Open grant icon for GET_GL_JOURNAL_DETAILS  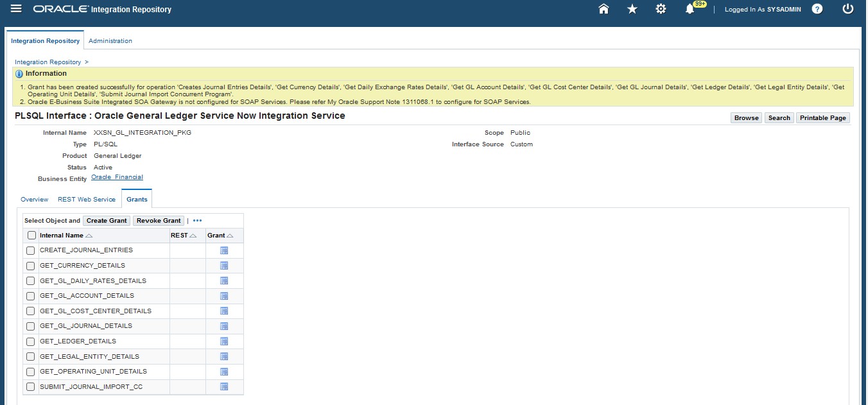click(224, 326)
